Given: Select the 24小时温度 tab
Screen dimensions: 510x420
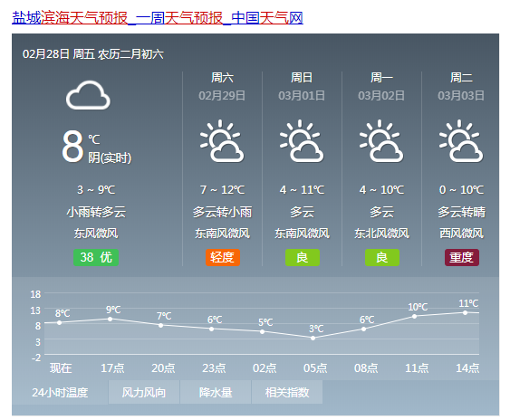Looking at the screenshot, I should pos(60,392).
